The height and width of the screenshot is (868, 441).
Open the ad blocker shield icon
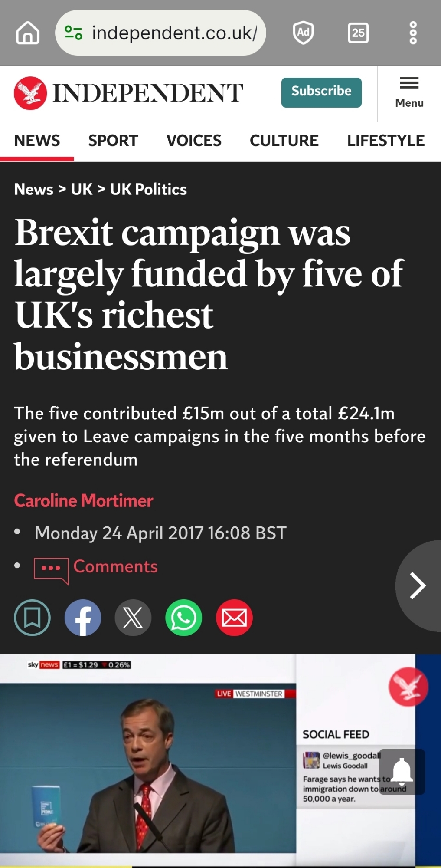tap(303, 33)
